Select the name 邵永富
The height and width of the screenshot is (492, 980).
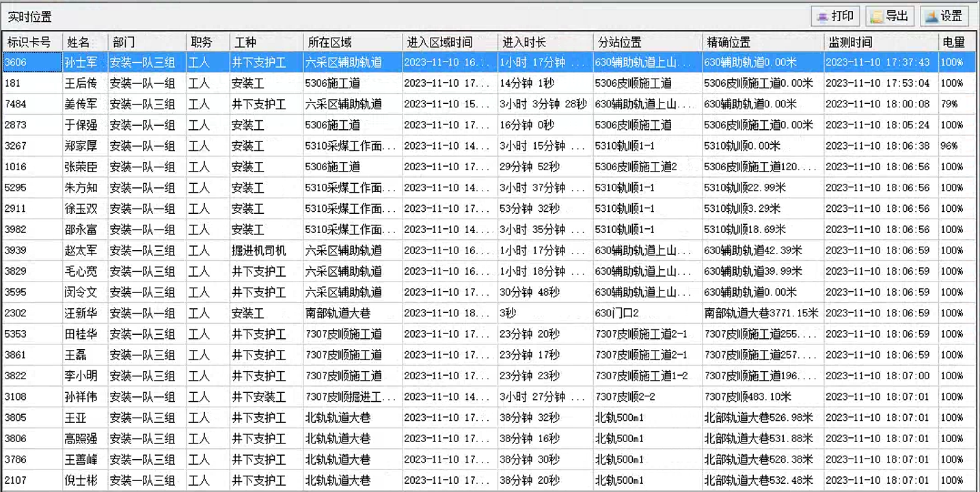click(81, 230)
